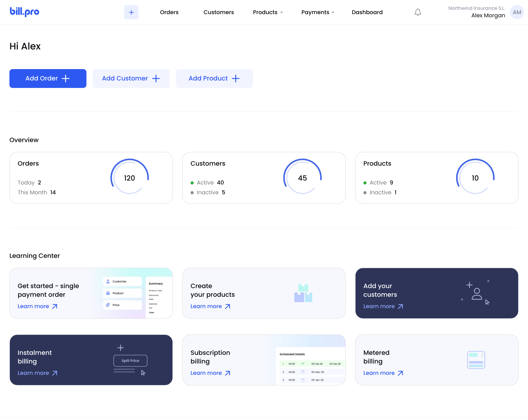Screen dimensions: 528x420
Task: Click the "Hi Alex" greeting
Action: 25,46
